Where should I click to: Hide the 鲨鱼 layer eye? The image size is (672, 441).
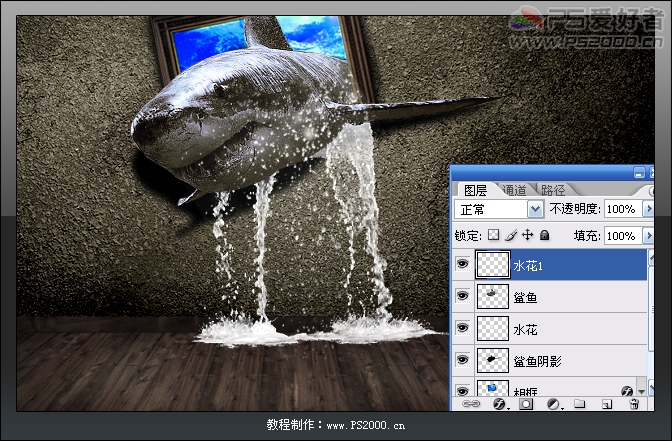[x=462, y=296]
